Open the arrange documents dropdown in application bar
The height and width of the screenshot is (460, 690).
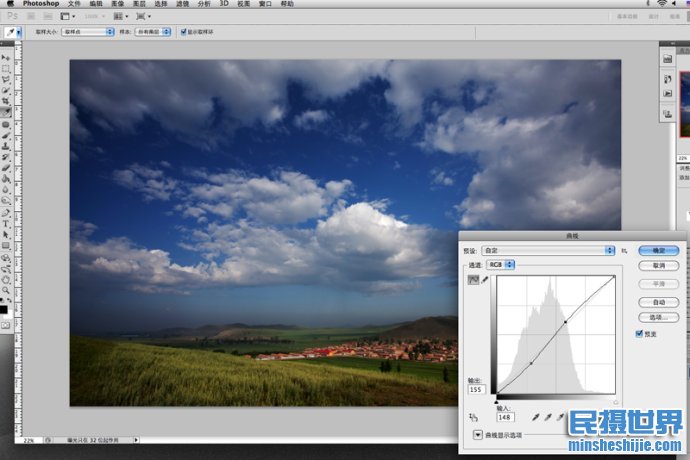121,16
